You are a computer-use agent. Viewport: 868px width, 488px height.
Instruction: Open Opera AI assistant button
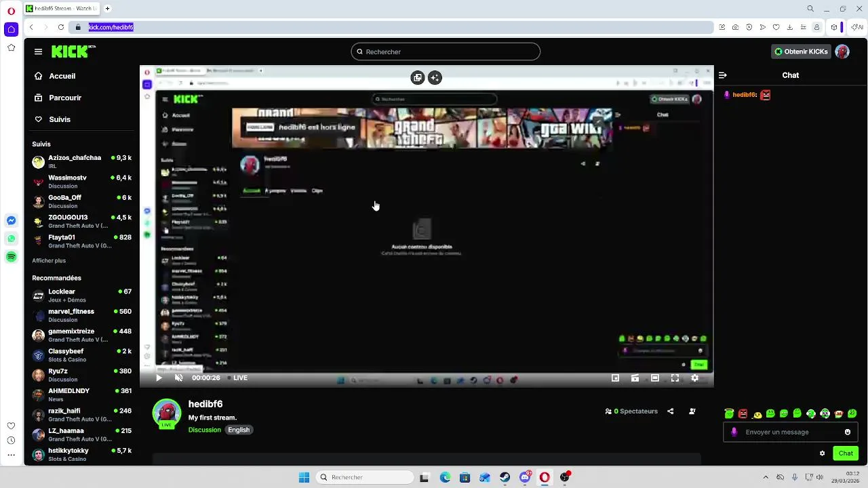857,27
